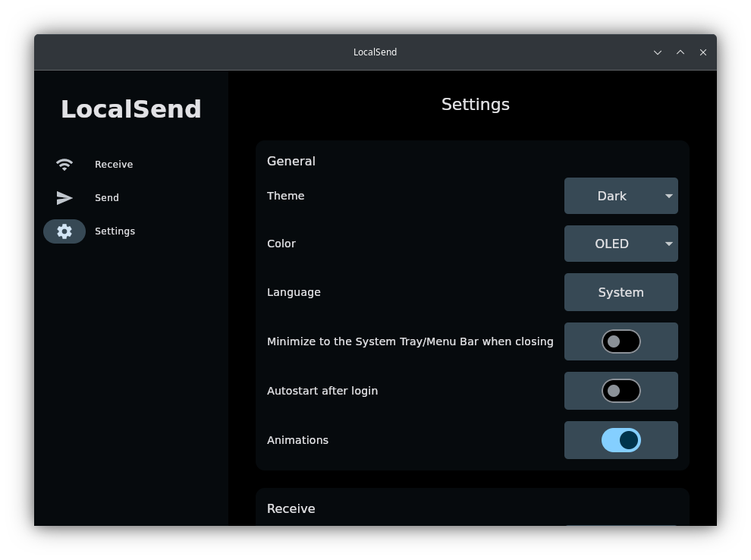Screen dimensions: 751x560
Task: Click the Animations setting label
Action: pyautogui.click(x=298, y=440)
